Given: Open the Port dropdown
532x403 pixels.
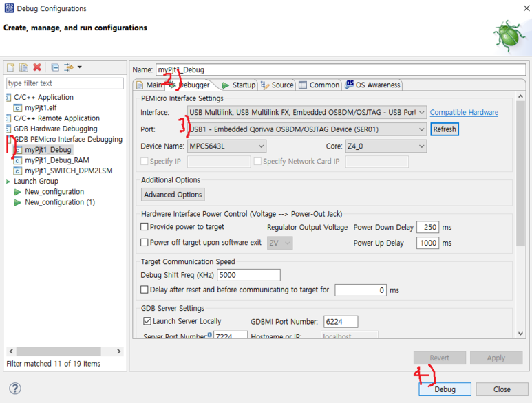Looking at the screenshot, I should click(307, 129).
